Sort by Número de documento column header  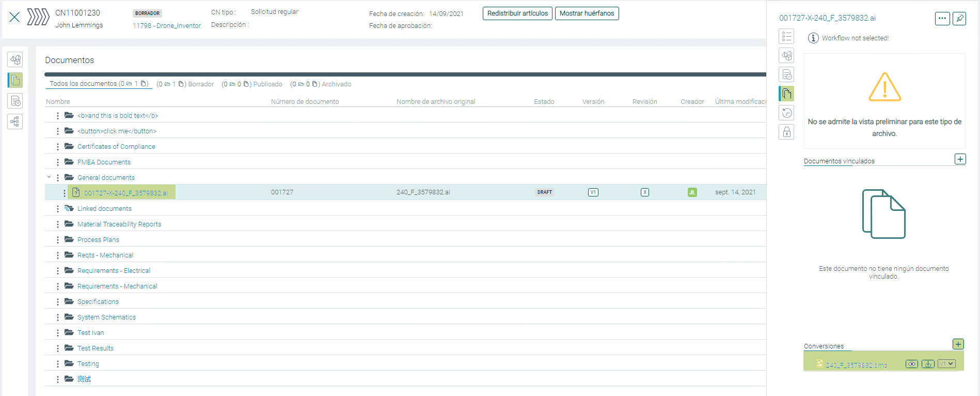point(305,102)
